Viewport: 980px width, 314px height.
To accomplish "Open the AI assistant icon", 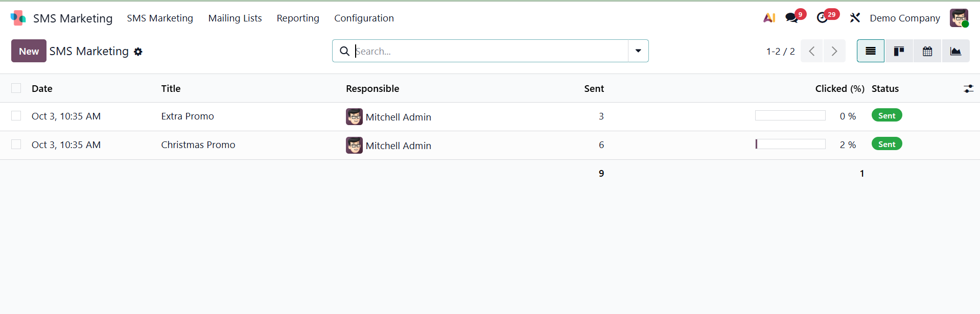I will click(x=769, y=18).
